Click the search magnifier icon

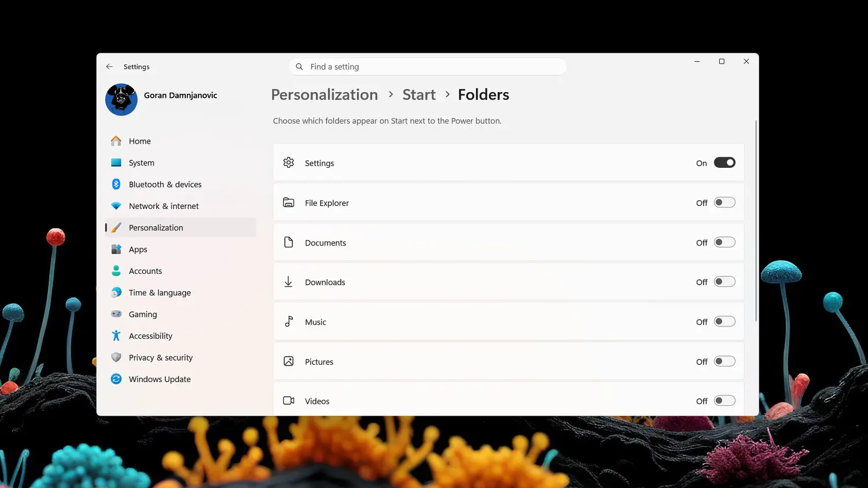pos(299,67)
